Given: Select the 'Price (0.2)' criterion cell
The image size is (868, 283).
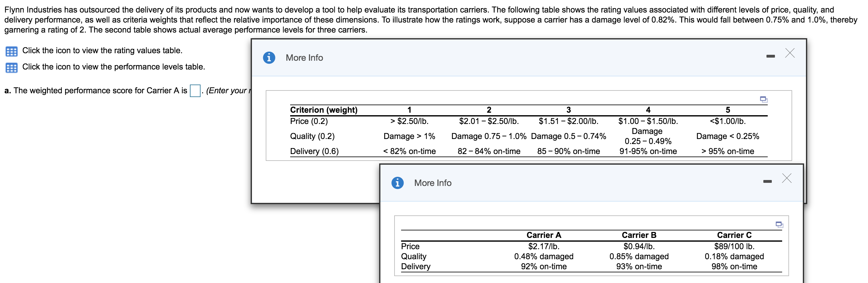Looking at the screenshot, I should [309, 121].
